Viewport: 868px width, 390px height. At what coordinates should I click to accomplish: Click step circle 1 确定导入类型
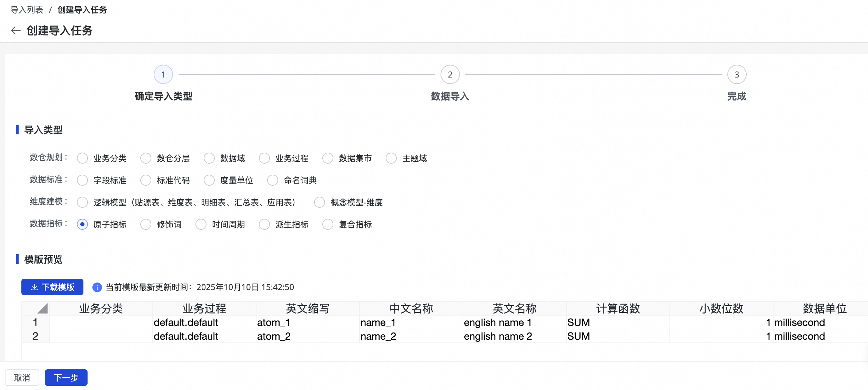tap(163, 74)
